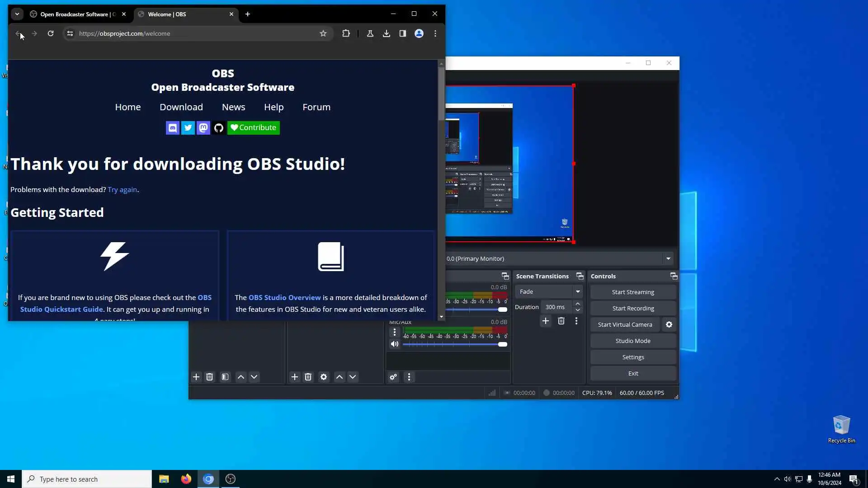Undock the Controls panel

click(x=674, y=276)
